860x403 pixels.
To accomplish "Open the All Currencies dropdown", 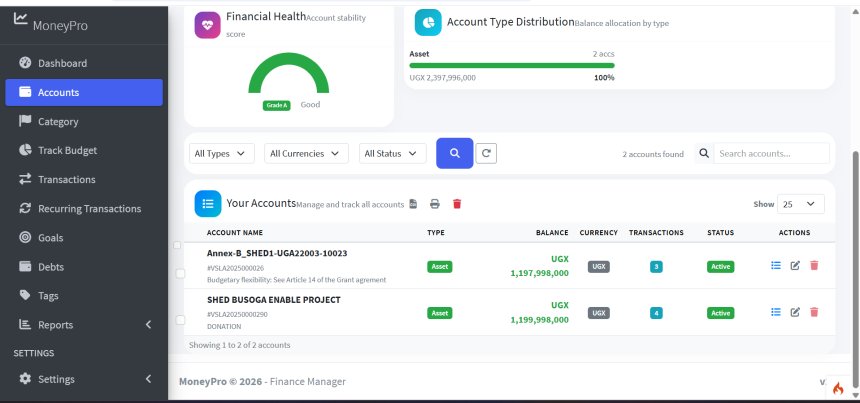I will [306, 154].
